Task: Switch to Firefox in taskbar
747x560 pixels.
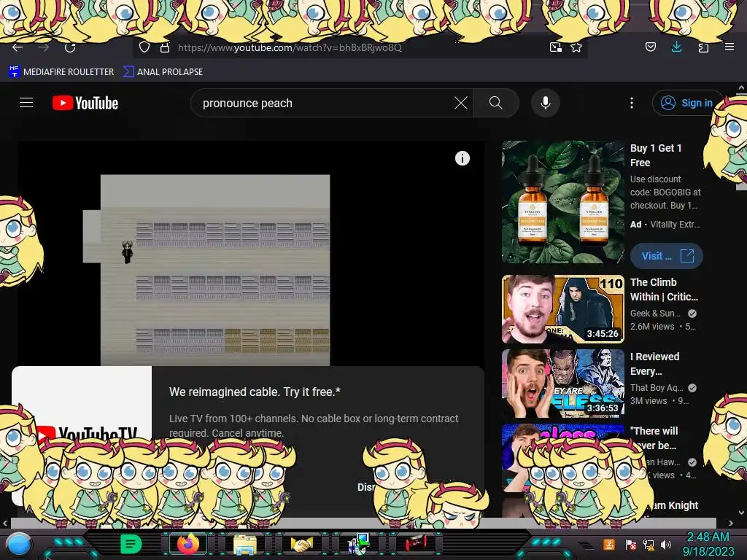Action: 187,544
